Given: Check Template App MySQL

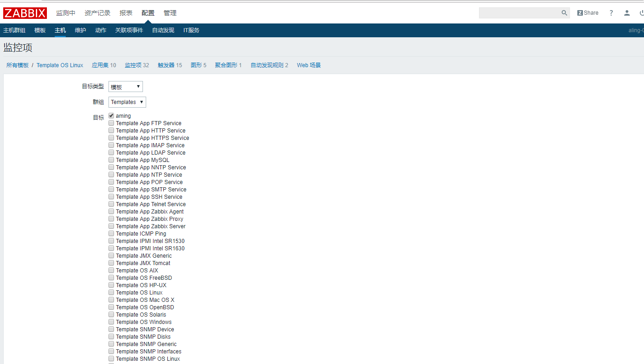Looking at the screenshot, I should coord(111,160).
